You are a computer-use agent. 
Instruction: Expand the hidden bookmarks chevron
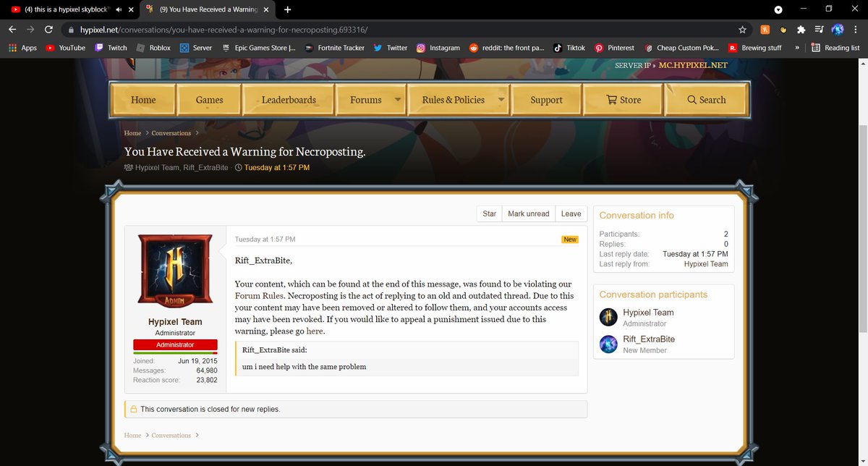click(x=797, y=48)
